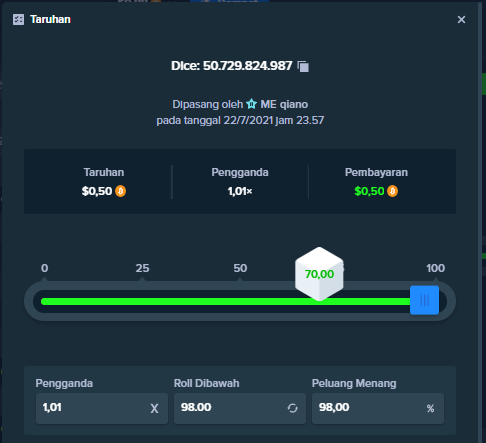The height and width of the screenshot is (443, 486).
Task: Click the Taruhan $0,50 value
Action: [x=97, y=191]
